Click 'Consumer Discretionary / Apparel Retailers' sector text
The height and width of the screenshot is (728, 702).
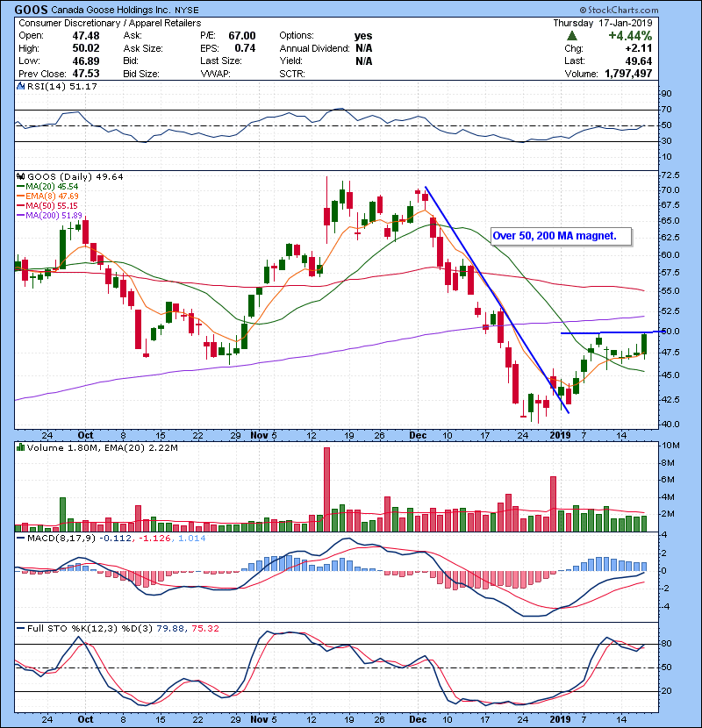(110, 23)
